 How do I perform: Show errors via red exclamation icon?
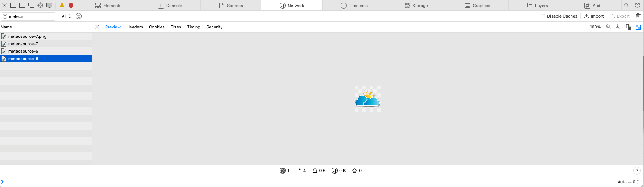[x=71, y=5]
